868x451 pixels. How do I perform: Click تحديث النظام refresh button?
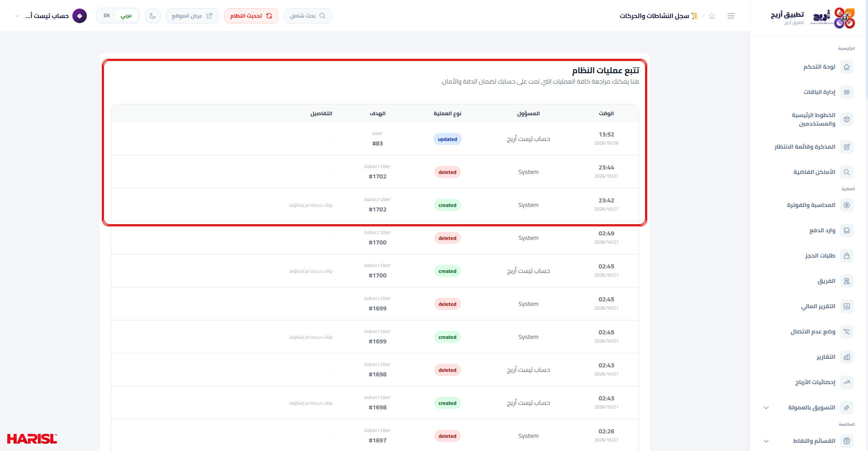tap(251, 16)
